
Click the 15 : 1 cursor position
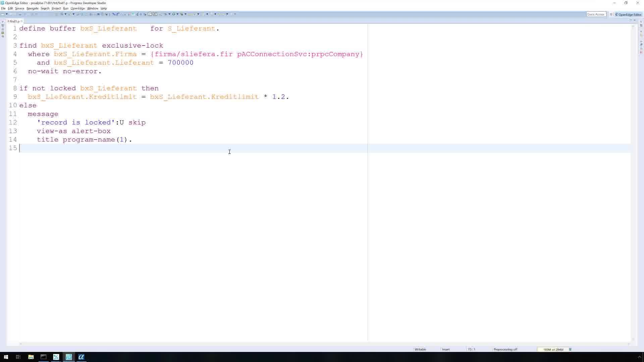tap(472, 349)
